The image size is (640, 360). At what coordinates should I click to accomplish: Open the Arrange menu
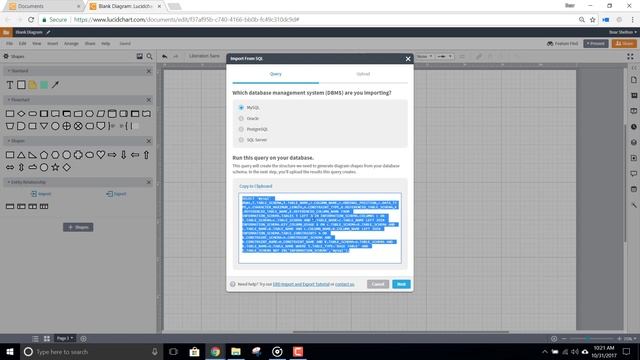[71, 44]
